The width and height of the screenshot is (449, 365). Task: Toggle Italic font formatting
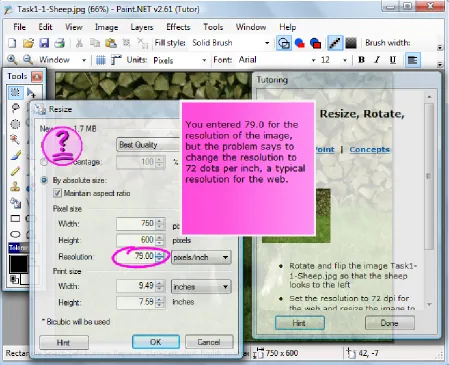tap(377, 60)
